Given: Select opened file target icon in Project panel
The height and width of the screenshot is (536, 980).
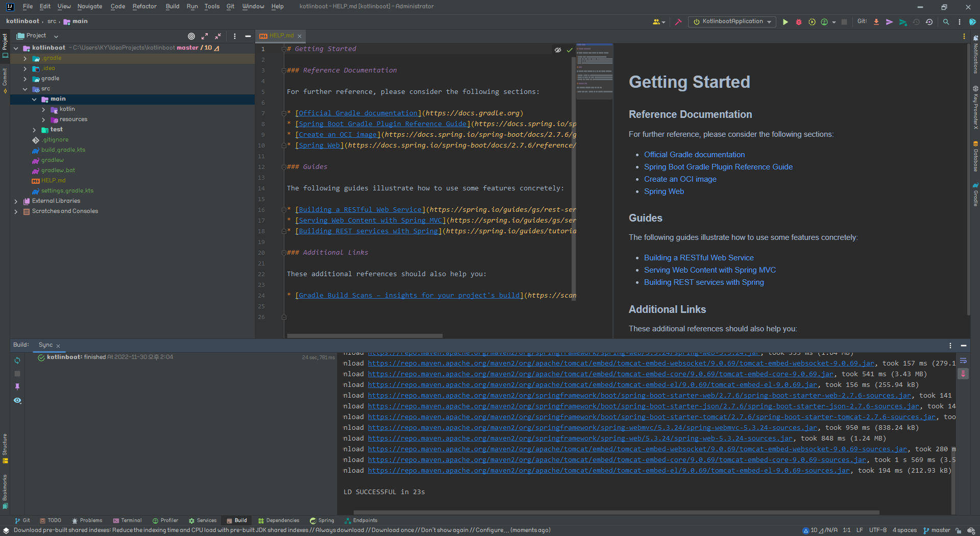Looking at the screenshot, I should click(x=191, y=36).
